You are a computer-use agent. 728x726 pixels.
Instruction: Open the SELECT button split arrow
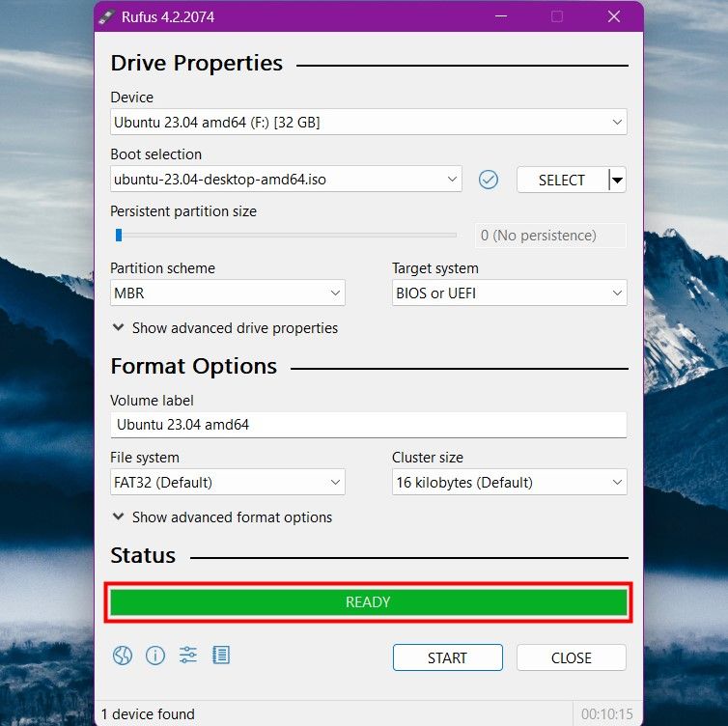617,180
